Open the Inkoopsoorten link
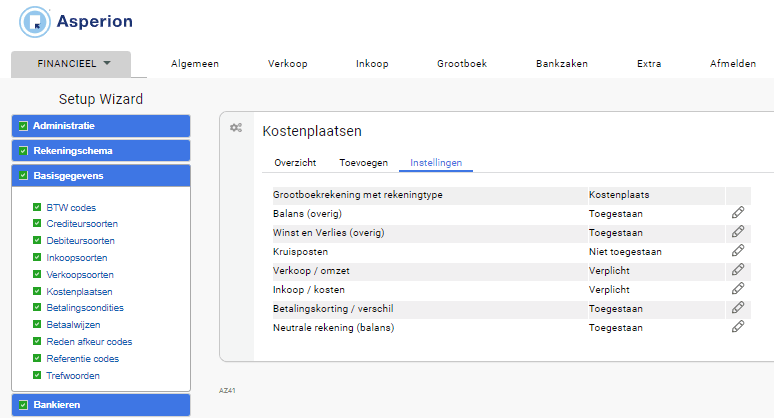The width and height of the screenshot is (774, 418). click(77, 258)
